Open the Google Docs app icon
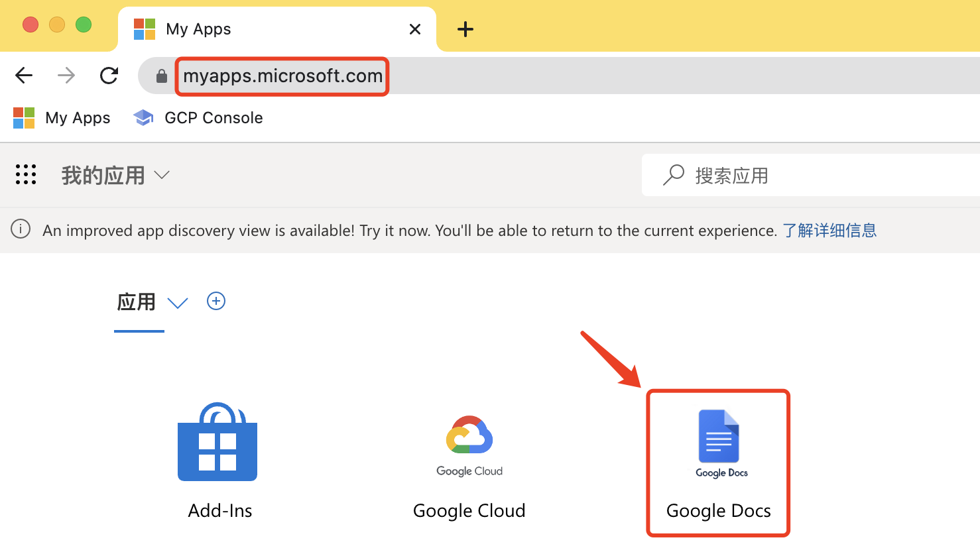Image resolution: width=980 pixels, height=554 pixels. (721, 443)
